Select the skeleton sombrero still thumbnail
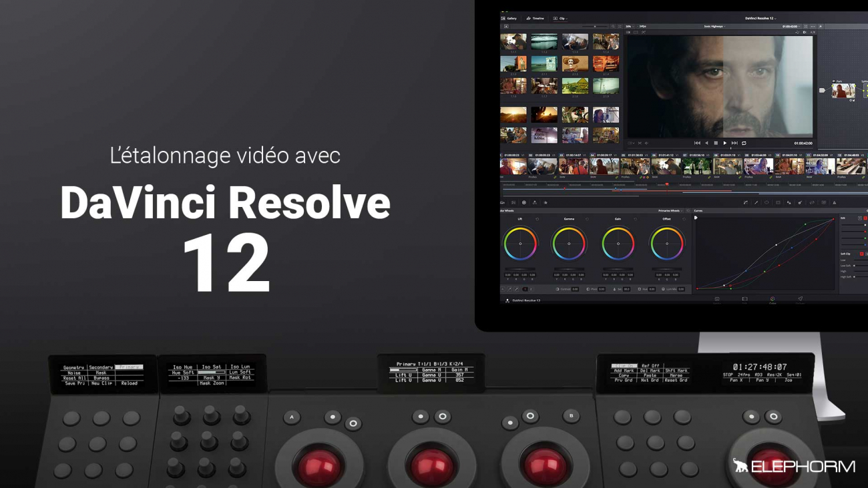Viewport: 868px width, 488px height. pyautogui.click(x=574, y=63)
